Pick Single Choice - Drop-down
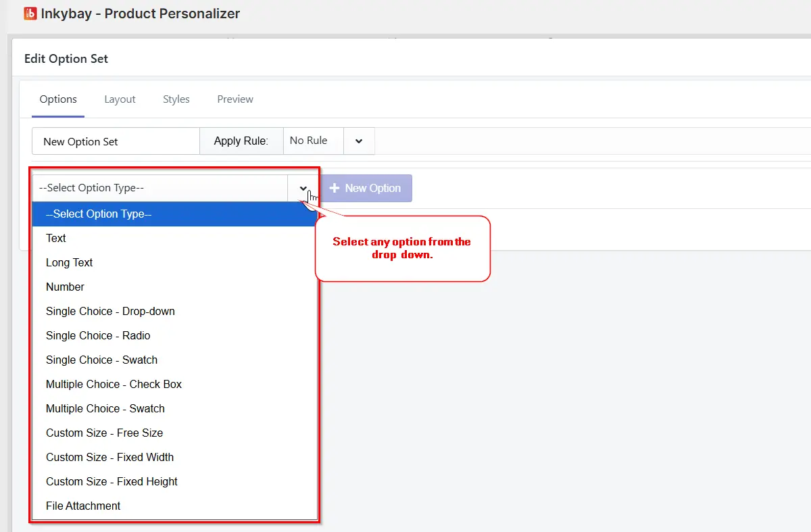Viewport: 811px width, 532px height. (x=174, y=311)
